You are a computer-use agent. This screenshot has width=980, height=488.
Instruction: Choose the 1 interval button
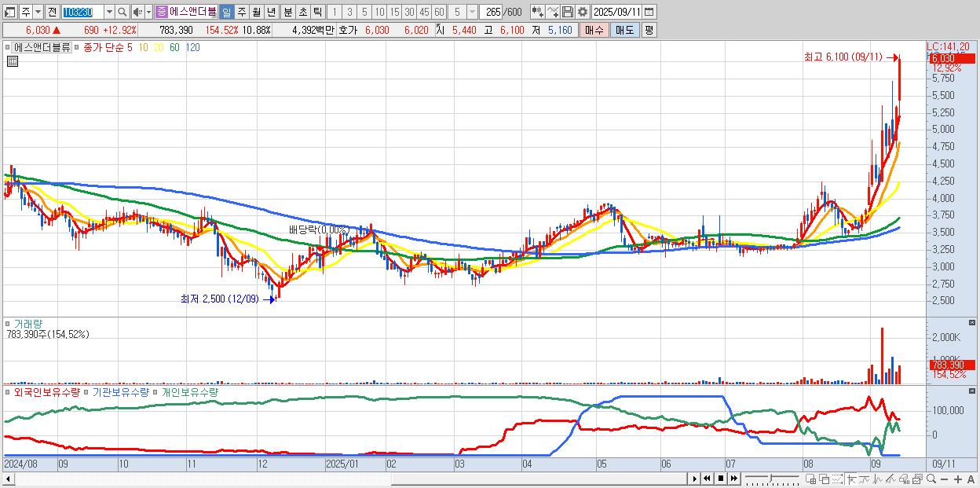pyautogui.click(x=335, y=12)
